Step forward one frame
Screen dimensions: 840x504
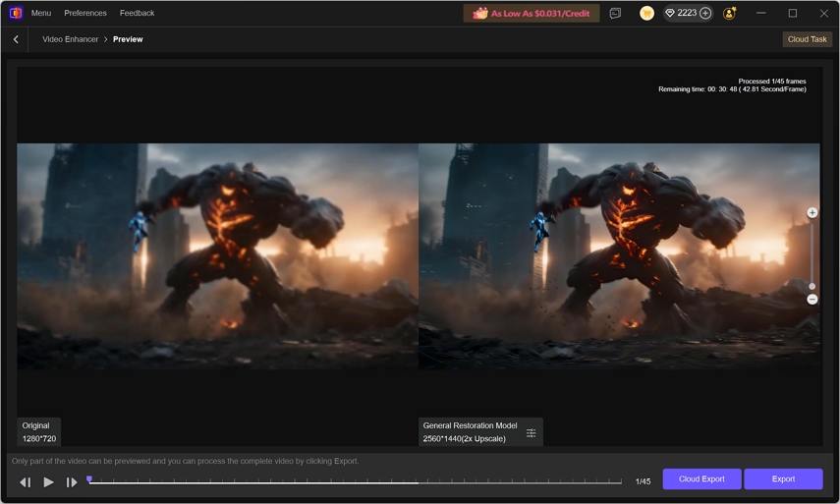pyautogui.click(x=72, y=482)
